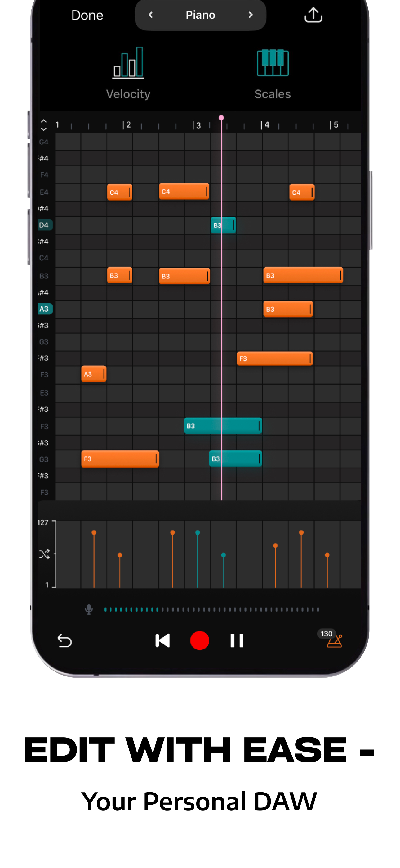This screenshot has height=868, width=400.
Task: Tap the G4 key label
Action: (44, 142)
